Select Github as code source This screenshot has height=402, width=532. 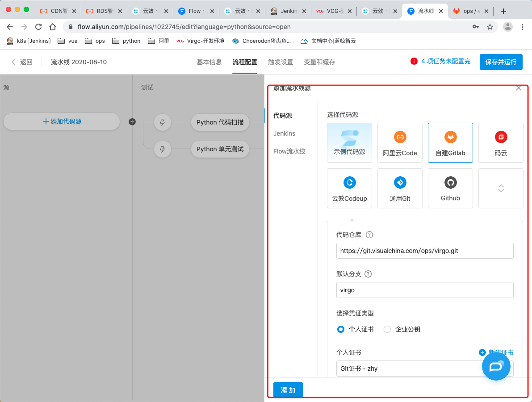(x=450, y=188)
